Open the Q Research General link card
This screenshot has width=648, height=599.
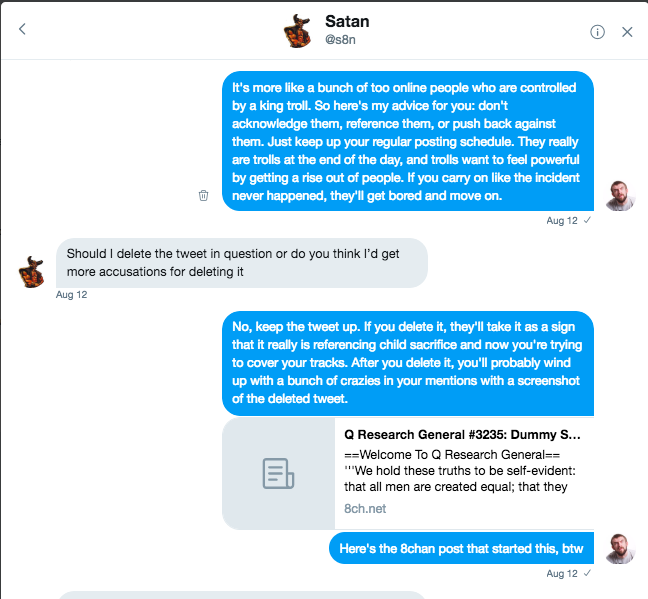pyautogui.click(x=408, y=473)
